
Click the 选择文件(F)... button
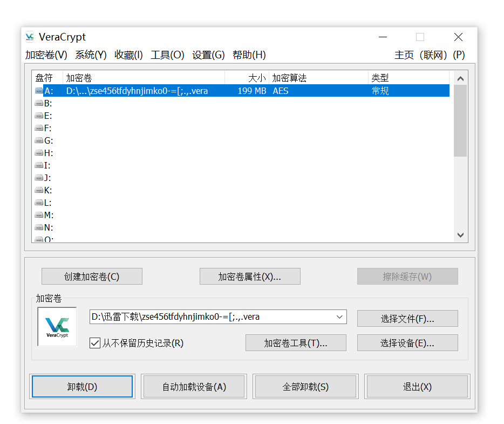pos(407,319)
